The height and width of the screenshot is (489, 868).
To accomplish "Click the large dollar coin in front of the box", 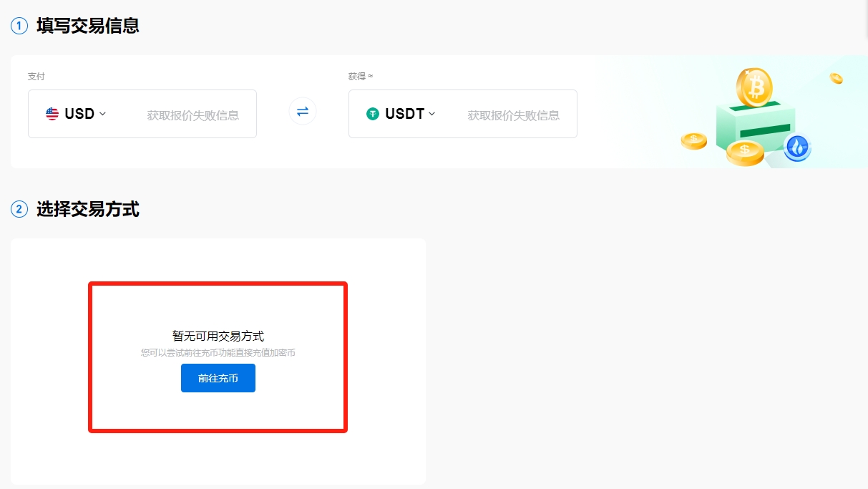I will pos(745,152).
